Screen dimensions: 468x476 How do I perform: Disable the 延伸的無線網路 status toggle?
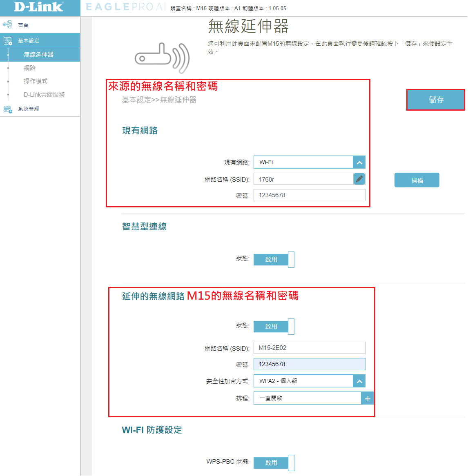274,327
